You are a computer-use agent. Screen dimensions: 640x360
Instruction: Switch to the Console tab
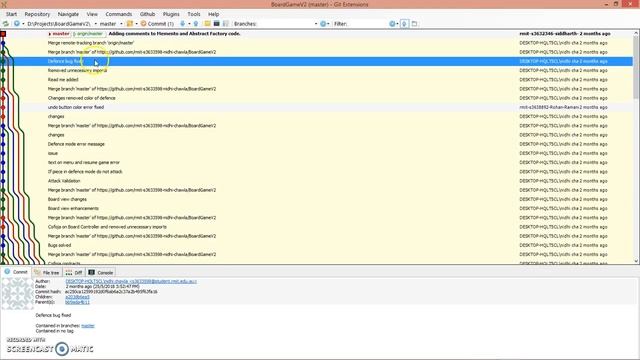(101, 272)
